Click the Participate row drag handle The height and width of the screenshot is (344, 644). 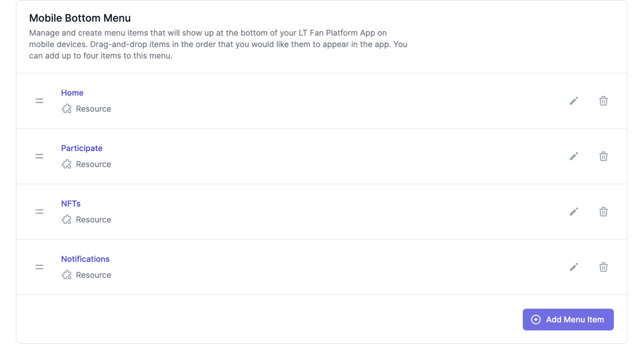click(x=39, y=156)
